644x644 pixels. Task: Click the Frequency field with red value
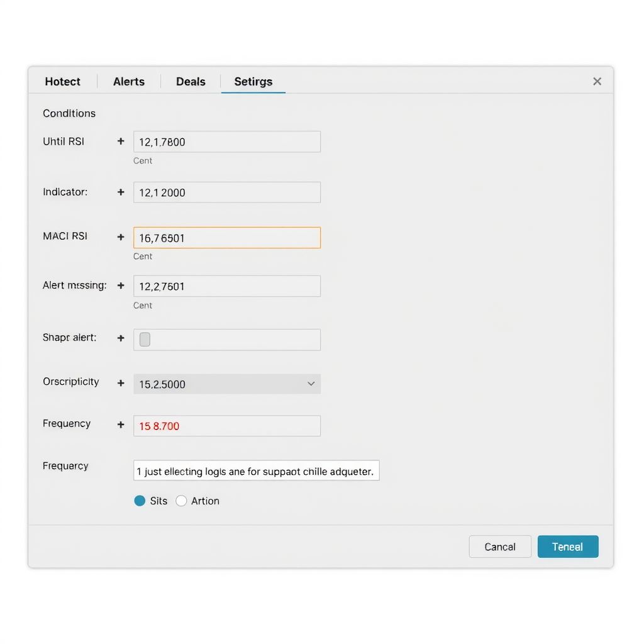[227, 426]
